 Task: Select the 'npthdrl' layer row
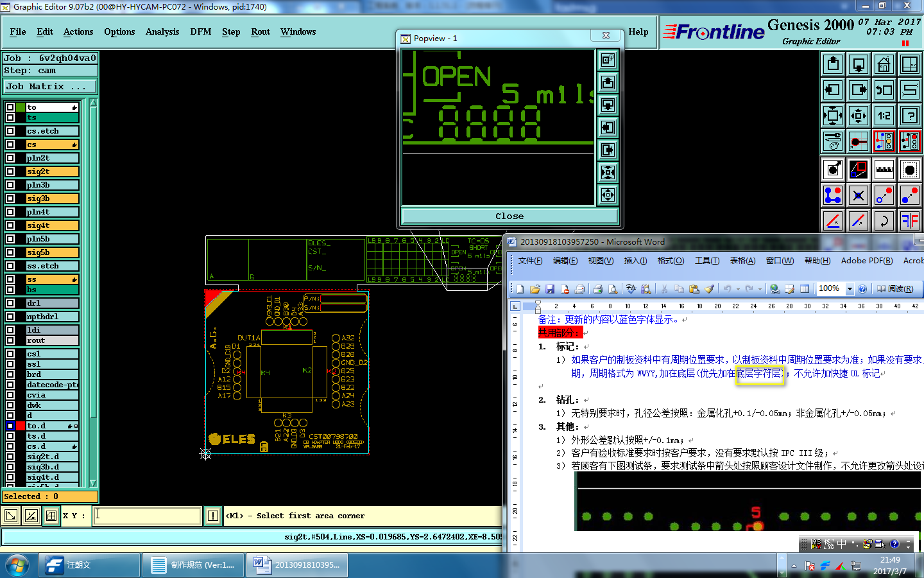click(x=52, y=317)
